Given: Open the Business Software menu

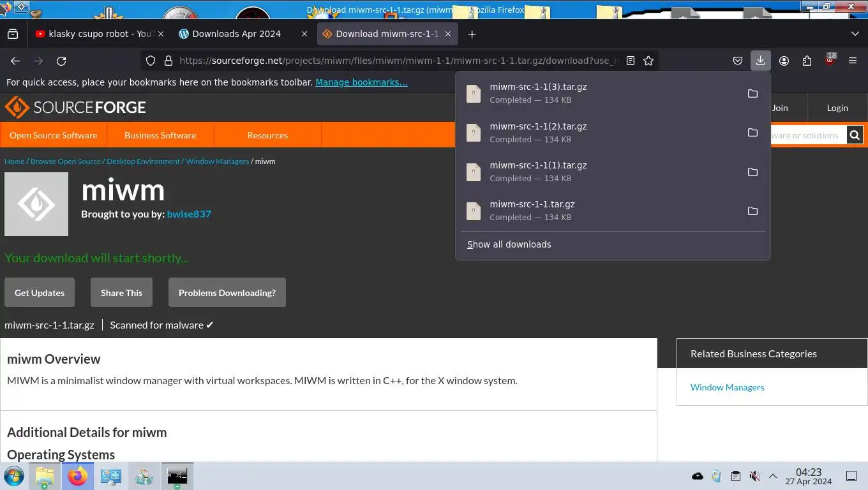Looking at the screenshot, I should coord(160,135).
